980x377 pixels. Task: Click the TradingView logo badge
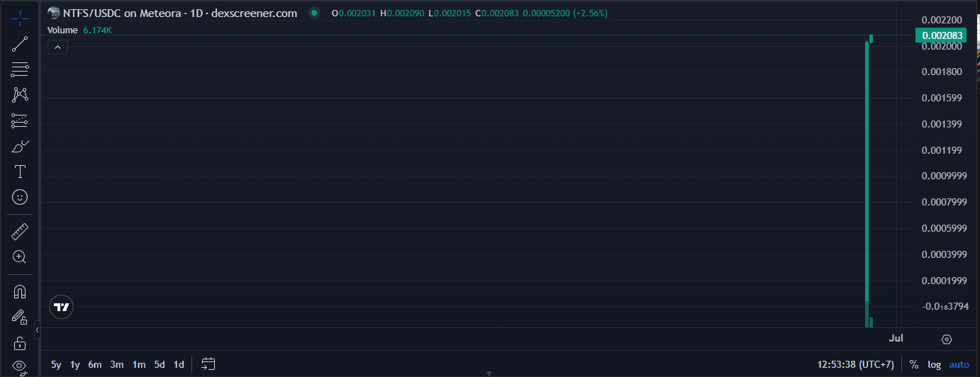62,307
